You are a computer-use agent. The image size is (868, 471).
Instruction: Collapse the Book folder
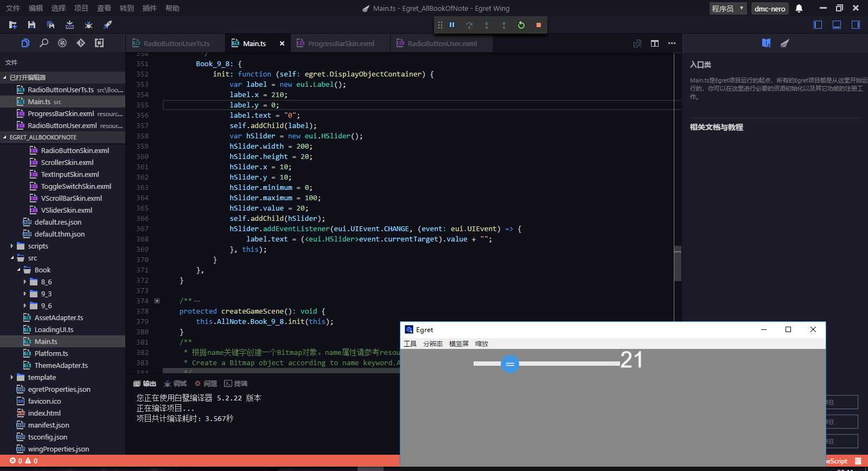18,270
